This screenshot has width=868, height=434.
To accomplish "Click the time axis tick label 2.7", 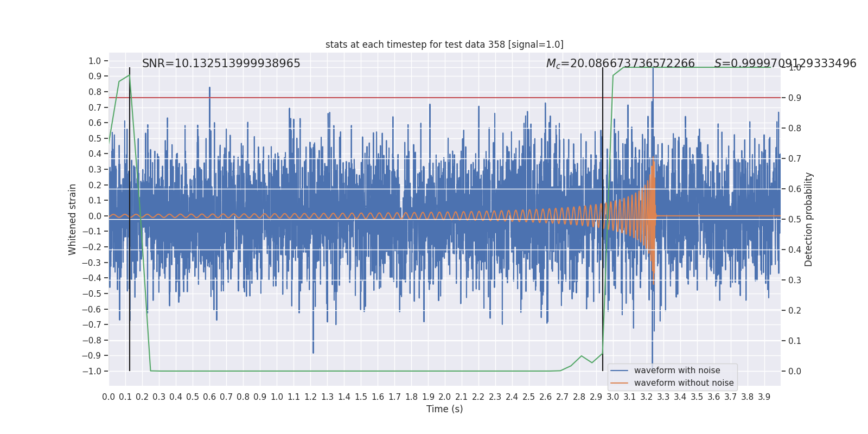I will click(563, 397).
